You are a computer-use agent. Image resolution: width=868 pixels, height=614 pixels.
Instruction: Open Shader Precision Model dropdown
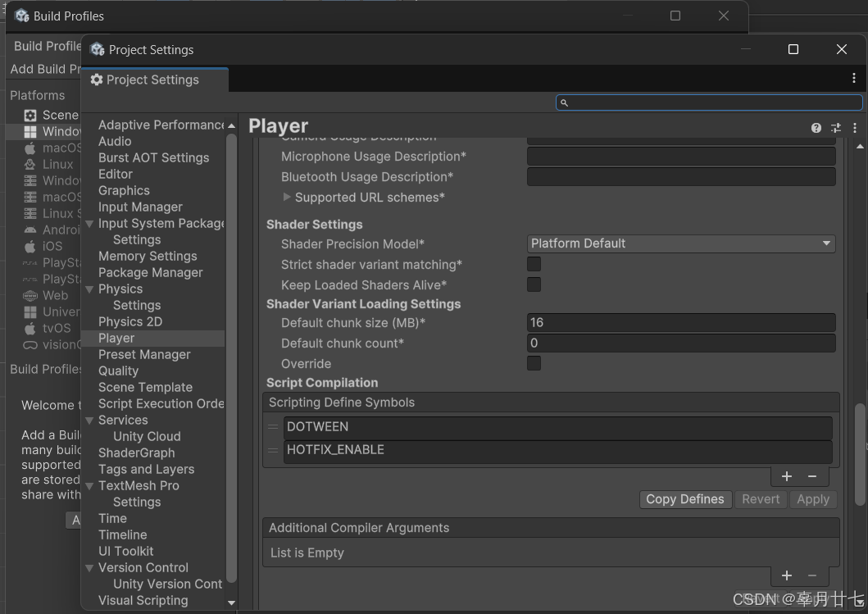click(681, 243)
